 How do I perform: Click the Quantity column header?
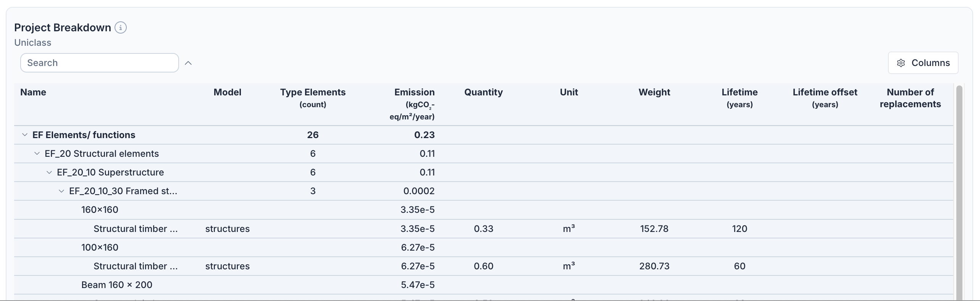[483, 92]
